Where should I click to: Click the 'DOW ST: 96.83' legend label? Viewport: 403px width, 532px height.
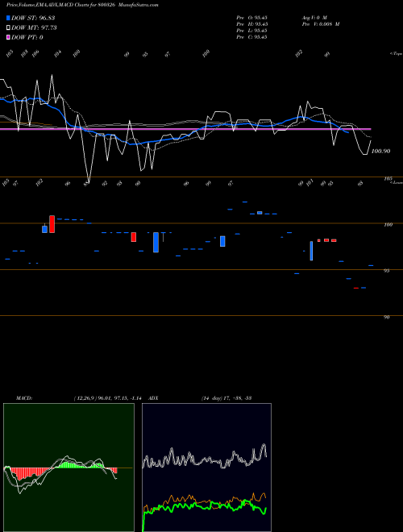33,18
